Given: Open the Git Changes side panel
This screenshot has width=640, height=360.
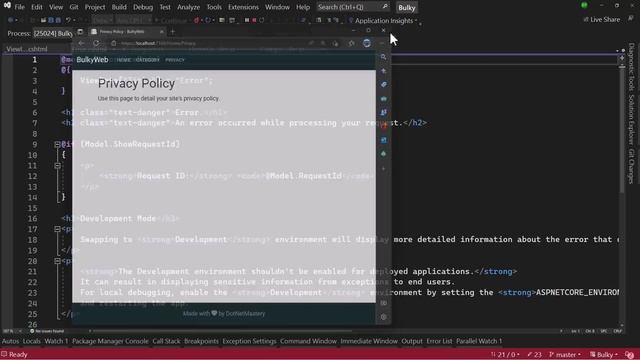Looking at the screenshot, I should coord(631,167).
